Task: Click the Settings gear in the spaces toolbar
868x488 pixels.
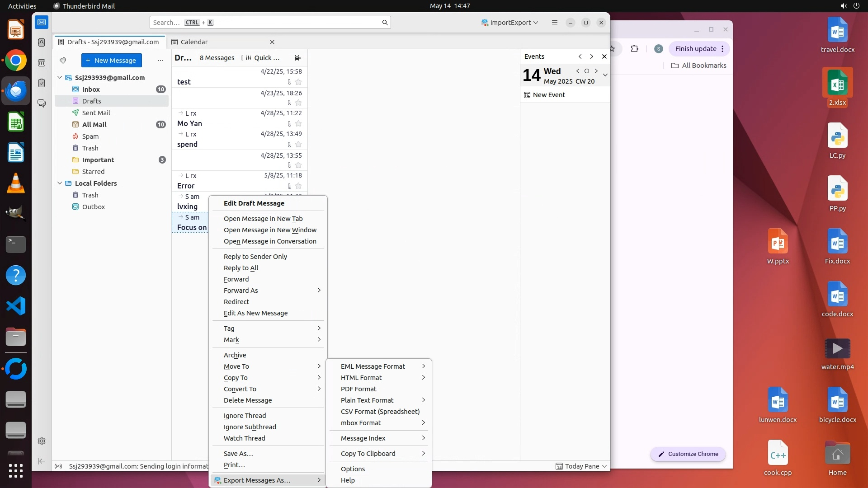Action: (x=42, y=441)
